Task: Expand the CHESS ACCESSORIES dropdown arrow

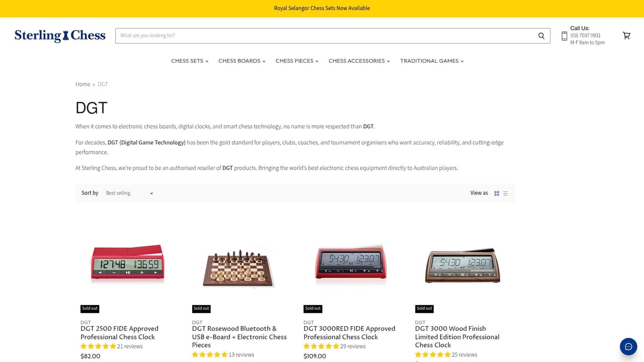Action: click(x=389, y=61)
